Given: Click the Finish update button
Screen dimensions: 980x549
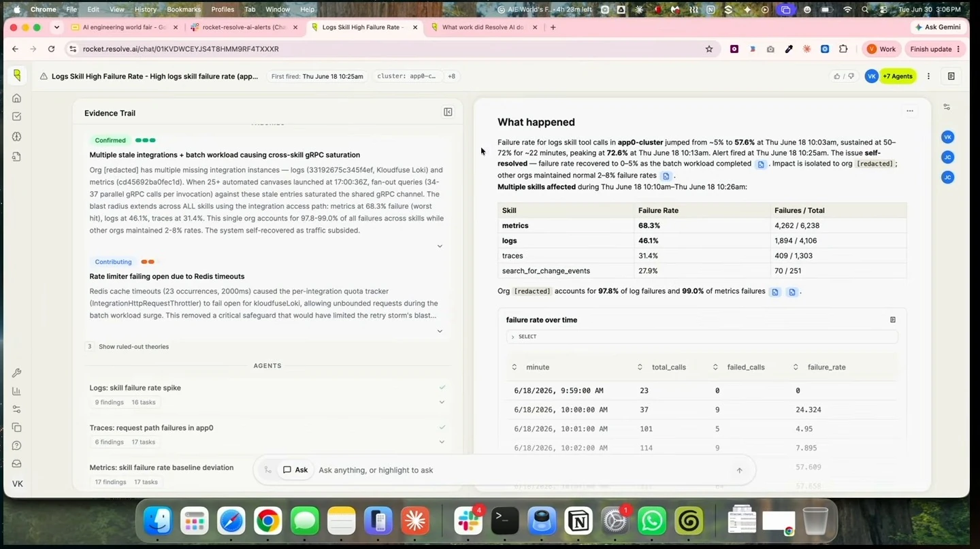Looking at the screenshot, I should click(935, 49).
